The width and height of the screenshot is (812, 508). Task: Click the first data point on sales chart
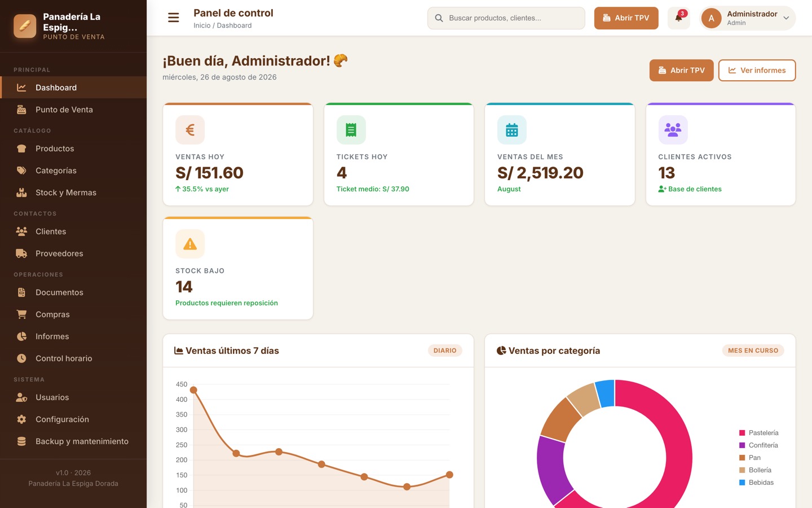coord(193,390)
